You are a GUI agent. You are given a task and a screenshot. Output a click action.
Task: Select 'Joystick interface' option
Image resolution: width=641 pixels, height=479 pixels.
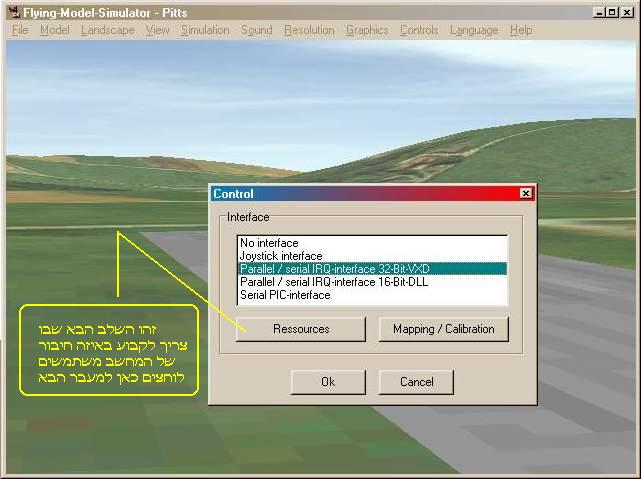point(372,256)
